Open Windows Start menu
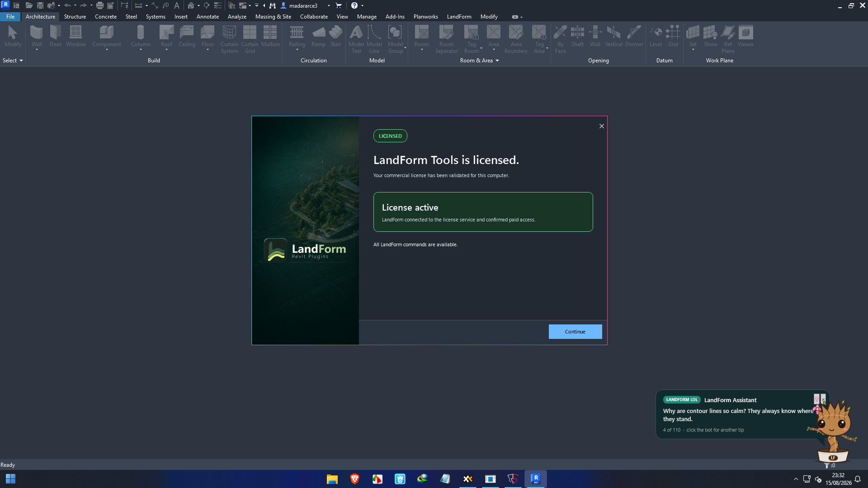This screenshot has width=868, height=488. click(x=10, y=479)
